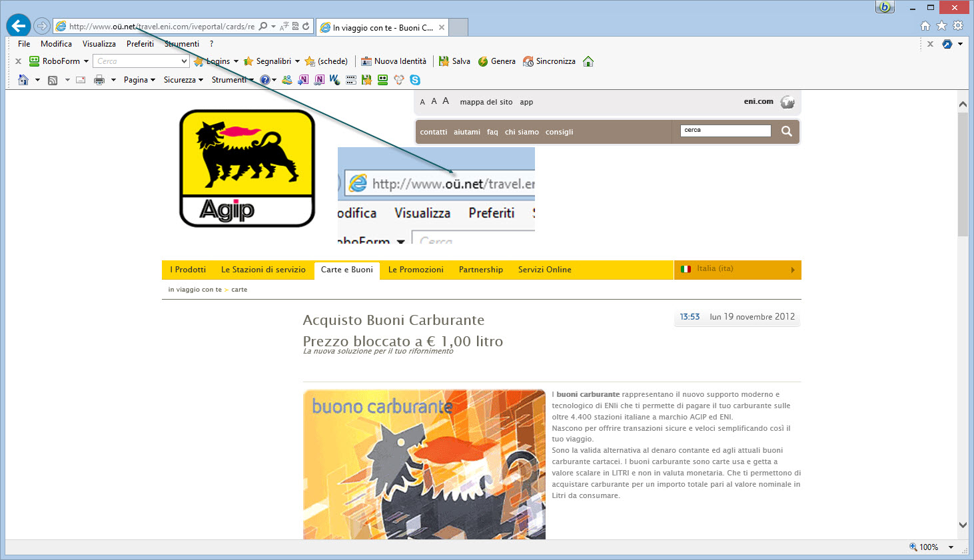Open the ? help menu
974x560 pixels.
pyautogui.click(x=211, y=44)
